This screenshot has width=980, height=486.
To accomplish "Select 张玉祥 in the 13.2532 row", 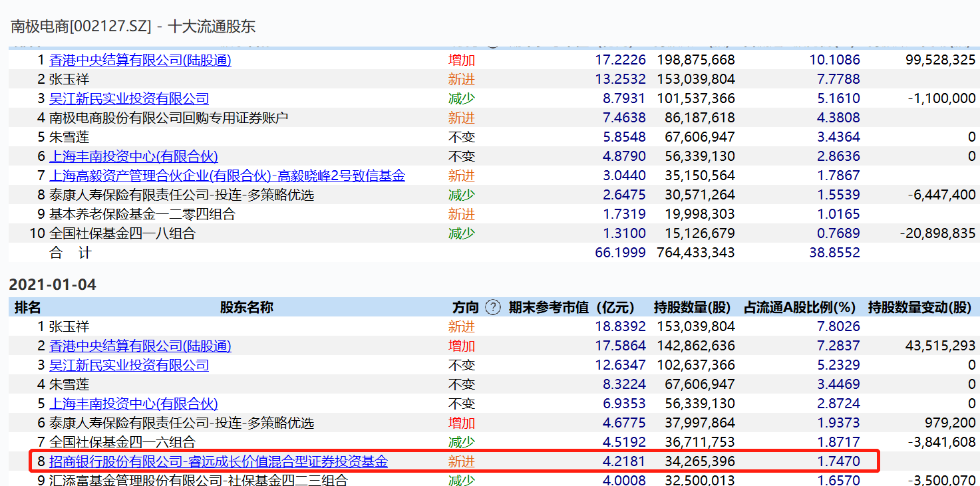I will [69, 79].
